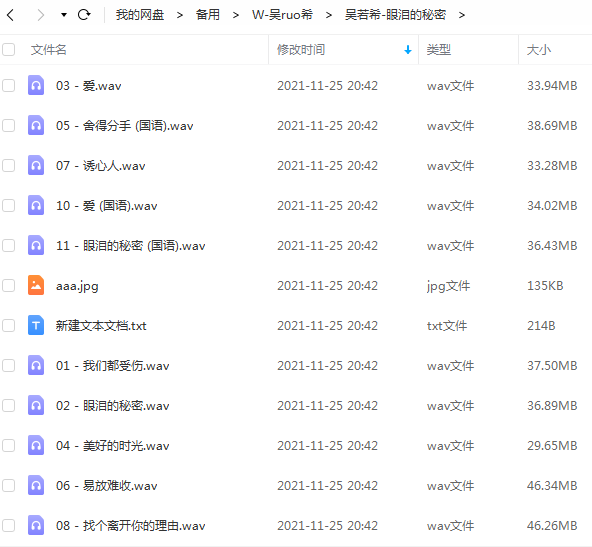Screen dimensions: 592x547
Task: Open the W-吴ruo希 breadcrumb folder
Action: coord(282,15)
